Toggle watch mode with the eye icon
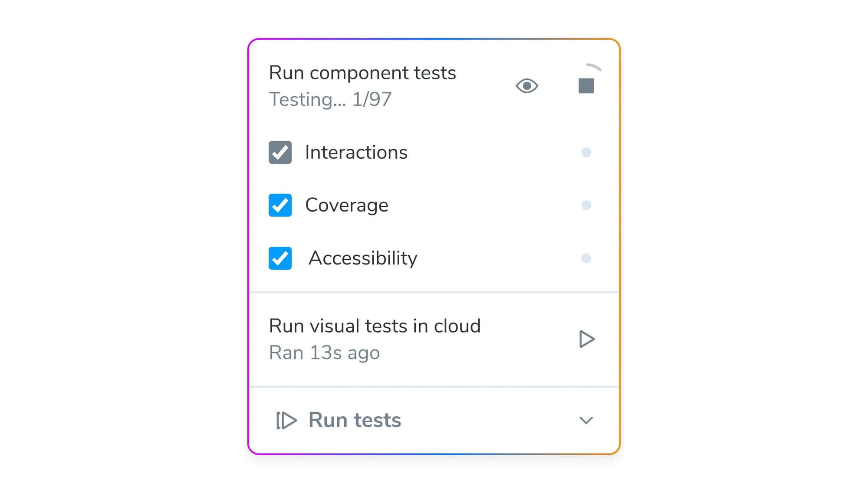 527,86
